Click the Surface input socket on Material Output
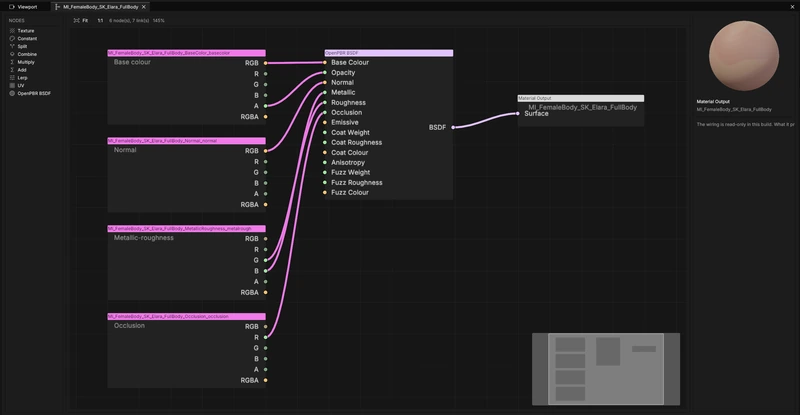This screenshot has height=415, width=800. 517,113
